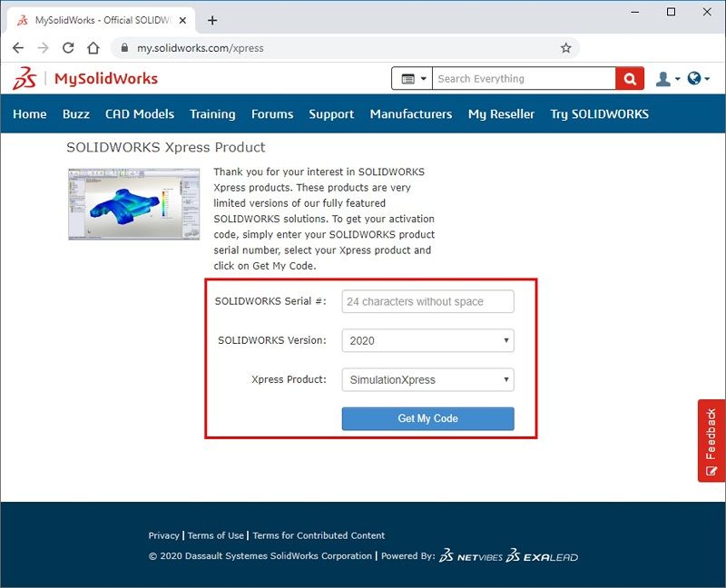Open the CAD Models menu
The width and height of the screenshot is (726, 588).
tap(140, 114)
